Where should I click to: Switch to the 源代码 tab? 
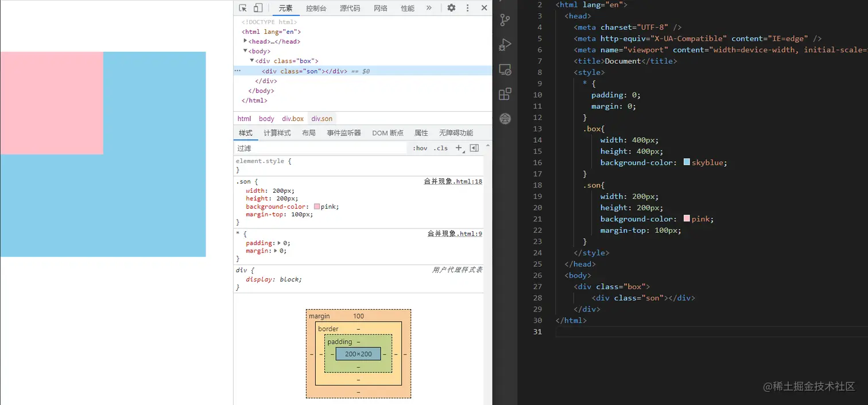pyautogui.click(x=350, y=8)
